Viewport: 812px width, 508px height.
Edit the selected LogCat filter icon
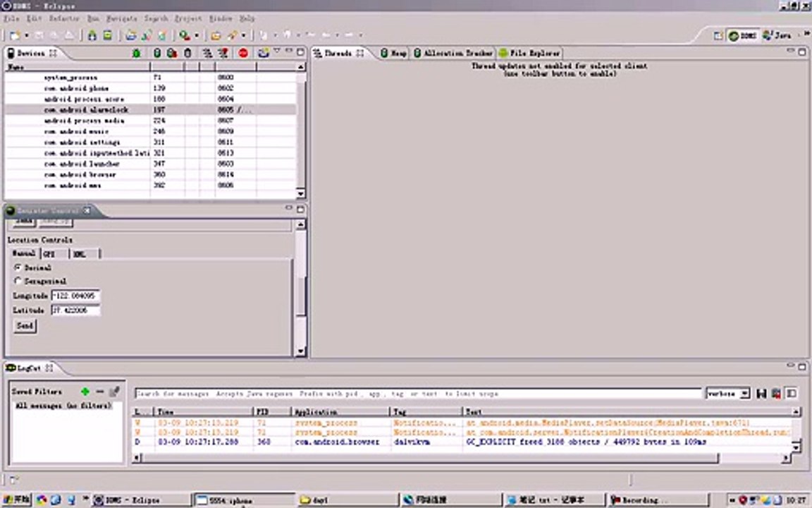tap(114, 392)
